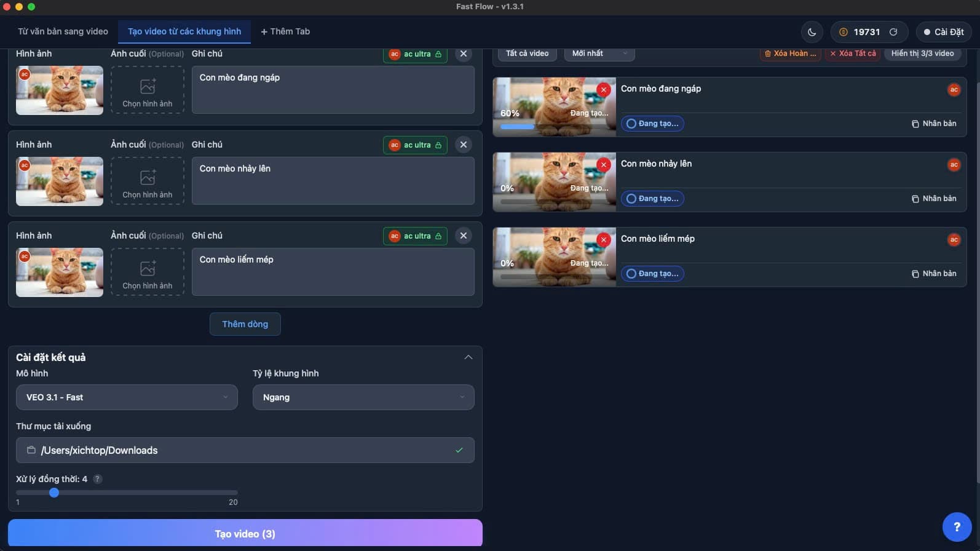
Task: Open Con mèo nhảy lên video thumbnail
Action: coord(555,182)
